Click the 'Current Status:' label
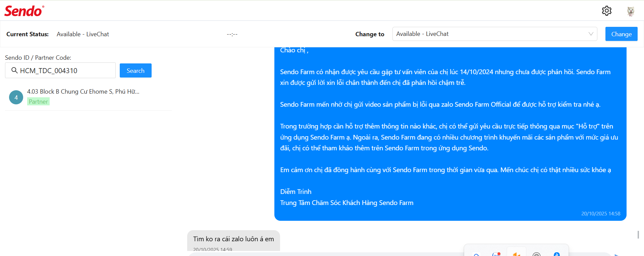Image resolution: width=644 pixels, height=256 pixels. [x=28, y=34]
